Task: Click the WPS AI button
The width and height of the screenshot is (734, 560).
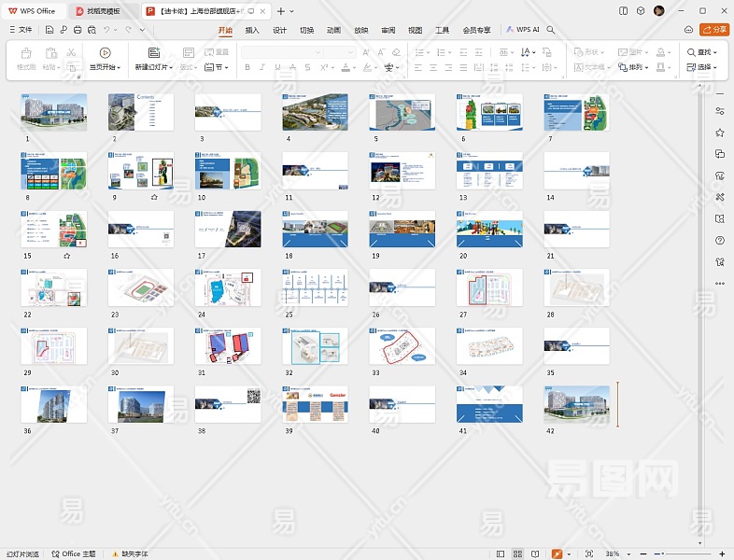Action: [x=523, y=30]
